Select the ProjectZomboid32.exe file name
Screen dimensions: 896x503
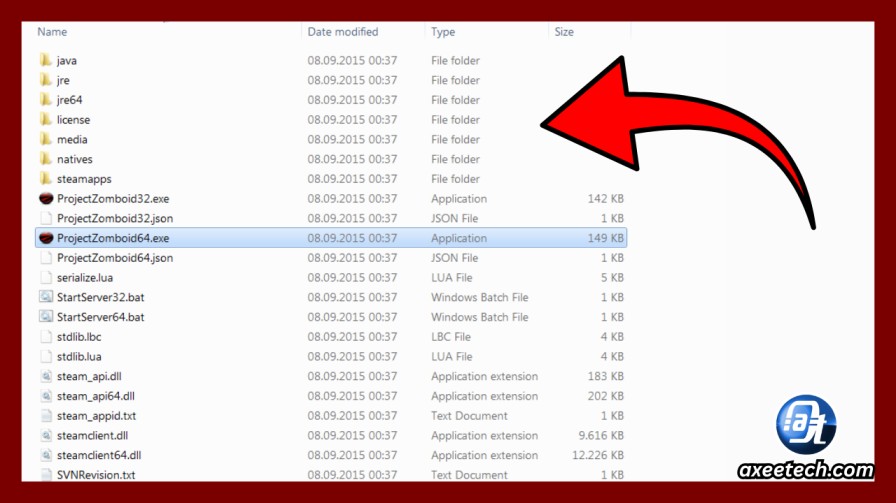tap(113, 199)
